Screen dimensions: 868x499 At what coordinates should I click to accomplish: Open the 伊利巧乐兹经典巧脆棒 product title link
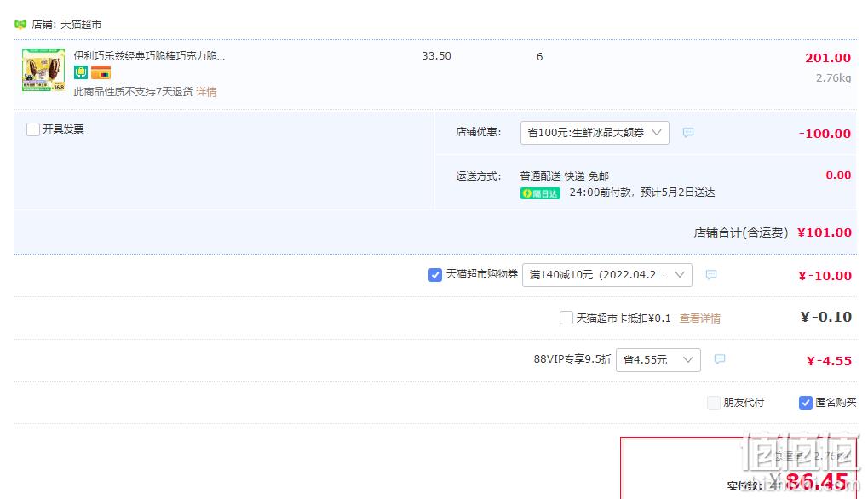pyautogui.click(x=149, y=56)
